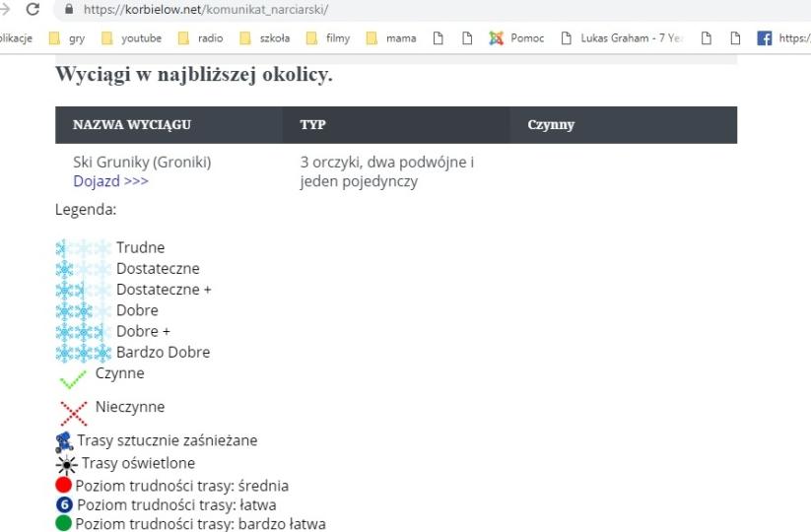
Task: Click the sun icon for lit trails
Action: (66, 464)
